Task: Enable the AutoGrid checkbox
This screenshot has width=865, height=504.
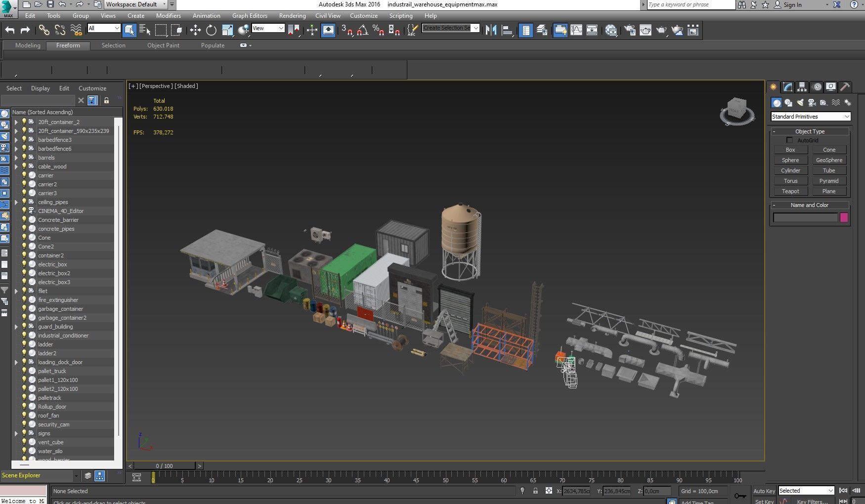Action: pos(789,140)
